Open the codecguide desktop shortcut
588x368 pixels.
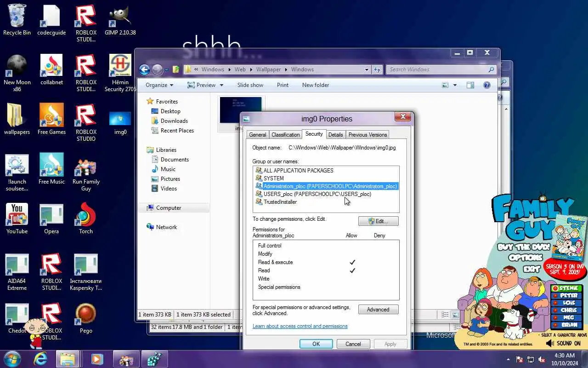51,20
